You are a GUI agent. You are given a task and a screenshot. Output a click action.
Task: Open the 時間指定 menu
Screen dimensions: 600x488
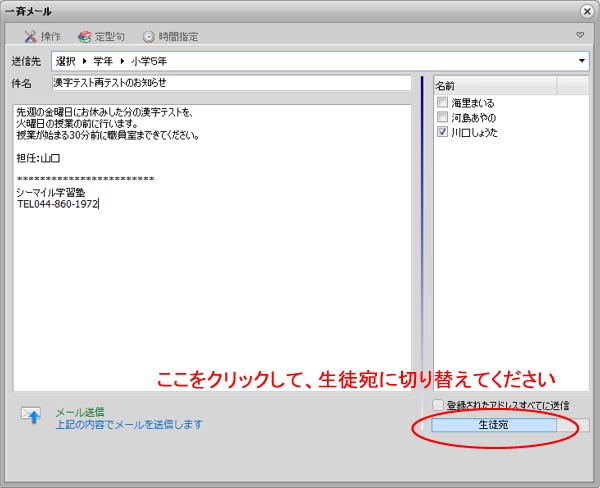[178, 36]
